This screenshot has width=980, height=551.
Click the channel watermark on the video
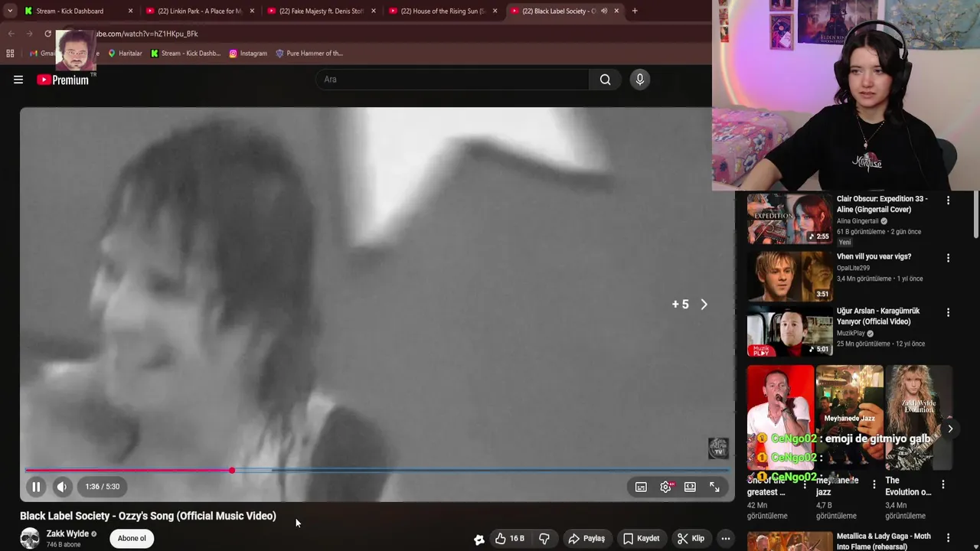(x=718, y=448)
